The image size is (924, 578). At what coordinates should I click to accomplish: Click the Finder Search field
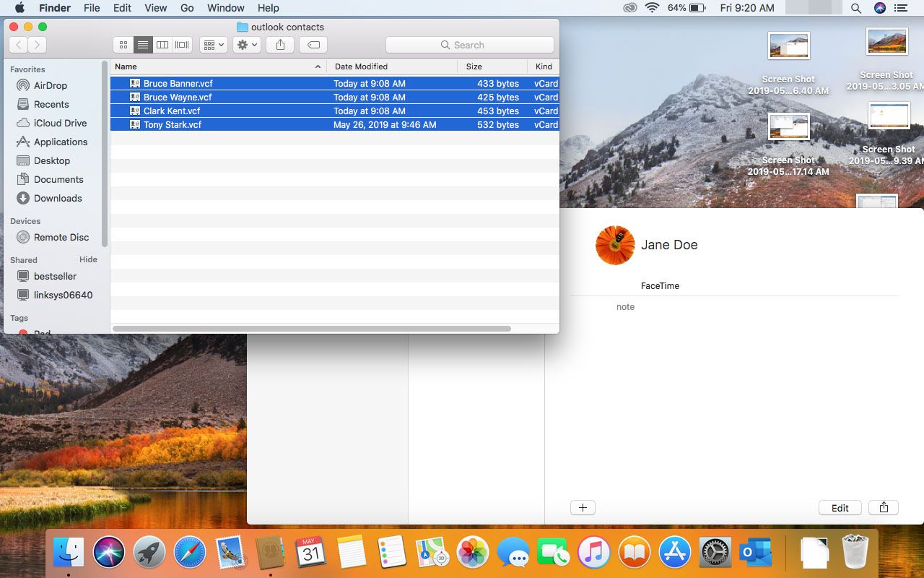470,45
